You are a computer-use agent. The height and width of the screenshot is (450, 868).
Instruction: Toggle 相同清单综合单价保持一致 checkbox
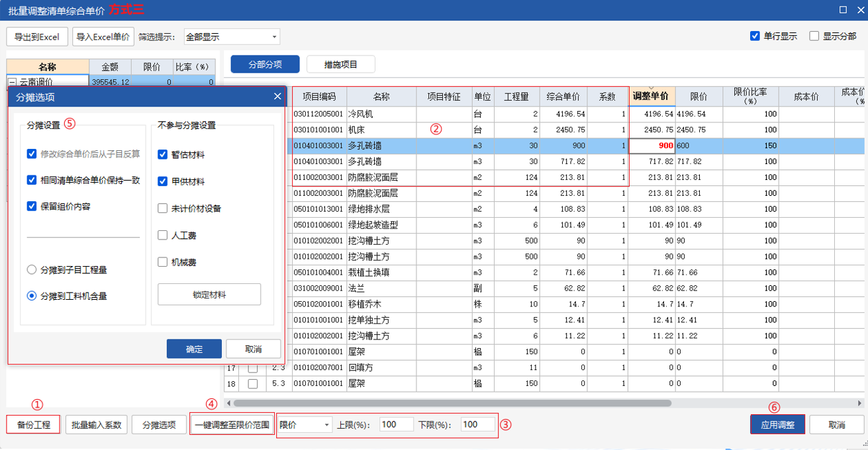click(x=32, y=180)
